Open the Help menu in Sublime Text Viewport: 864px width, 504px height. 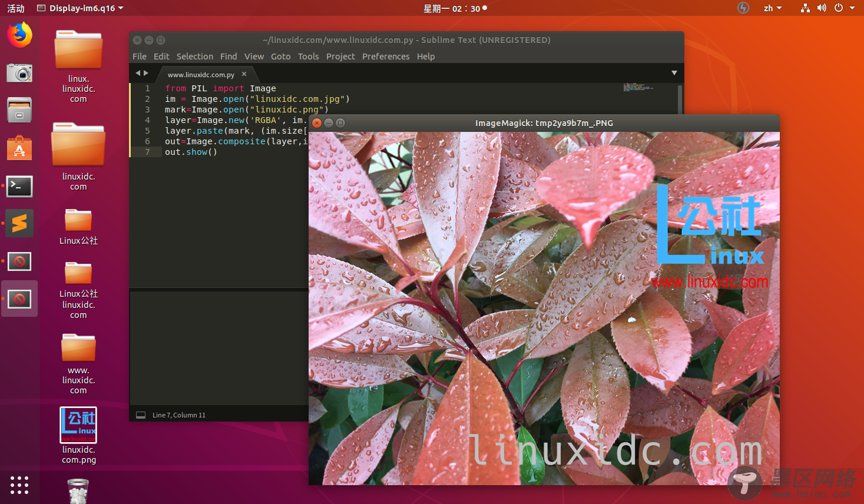[426, 57]
